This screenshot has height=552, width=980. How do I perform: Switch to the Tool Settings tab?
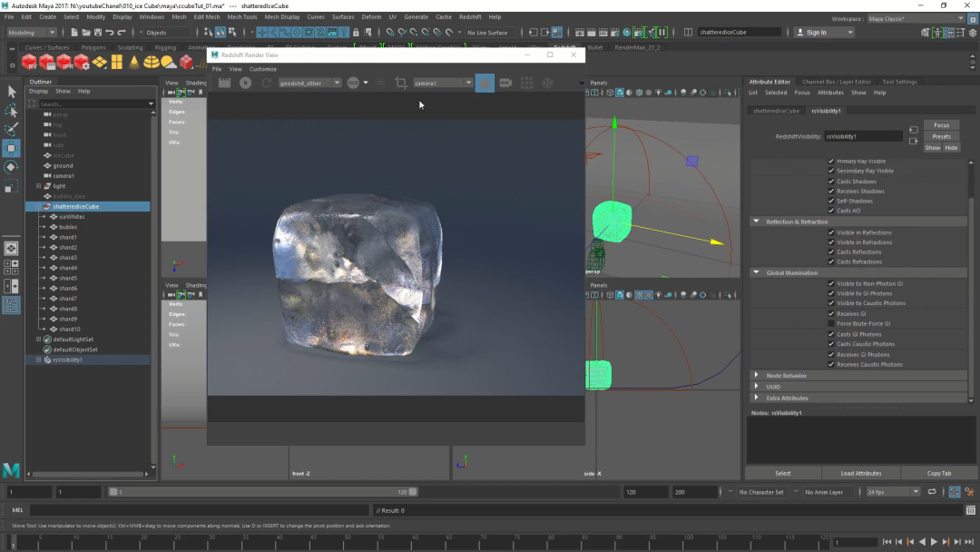[x=899, y=82]
